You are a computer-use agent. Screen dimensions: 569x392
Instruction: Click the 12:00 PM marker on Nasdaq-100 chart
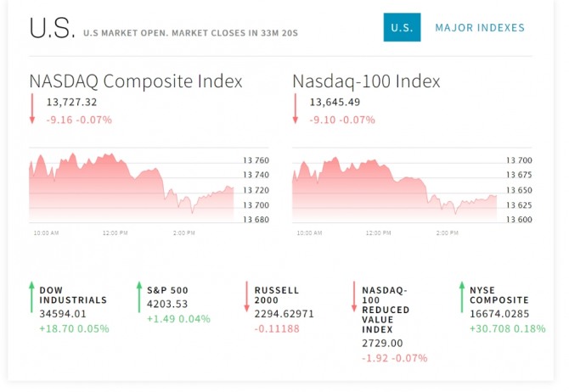[379, 232]
